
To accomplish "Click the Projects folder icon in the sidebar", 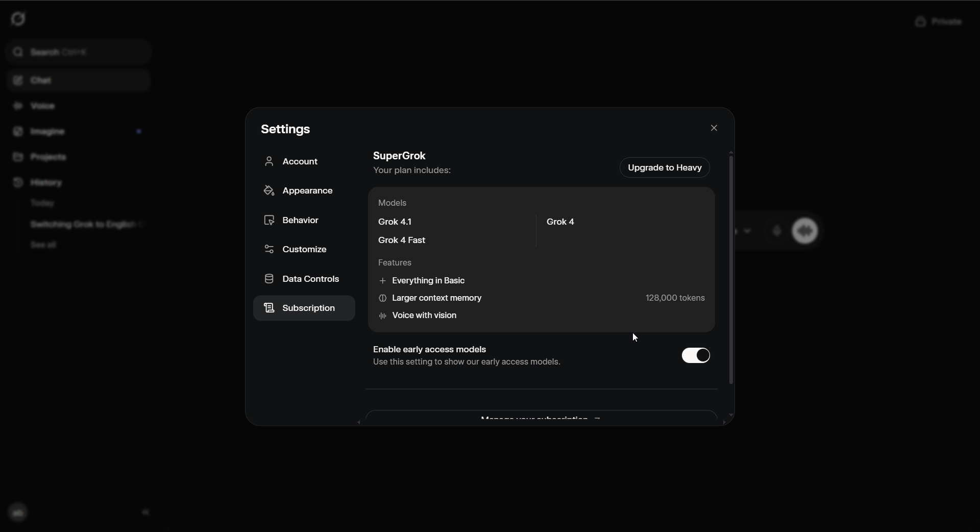I will [18, 157].
